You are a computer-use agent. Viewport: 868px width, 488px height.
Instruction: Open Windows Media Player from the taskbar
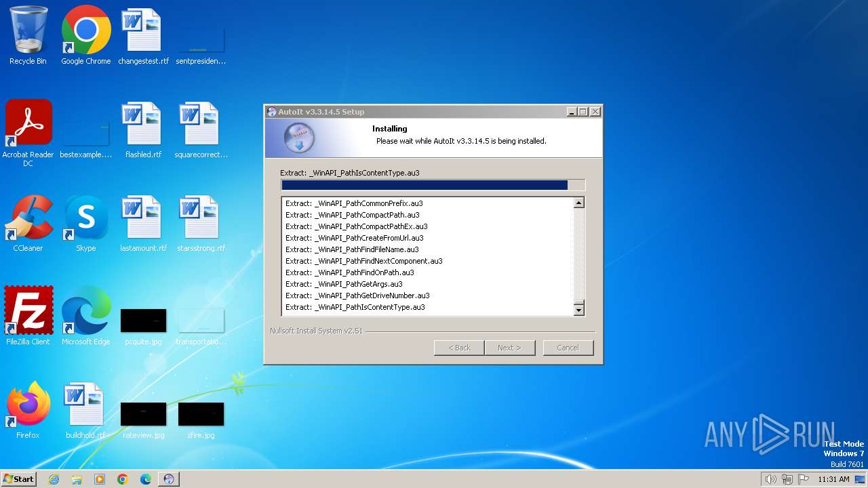tap(100, 479)
